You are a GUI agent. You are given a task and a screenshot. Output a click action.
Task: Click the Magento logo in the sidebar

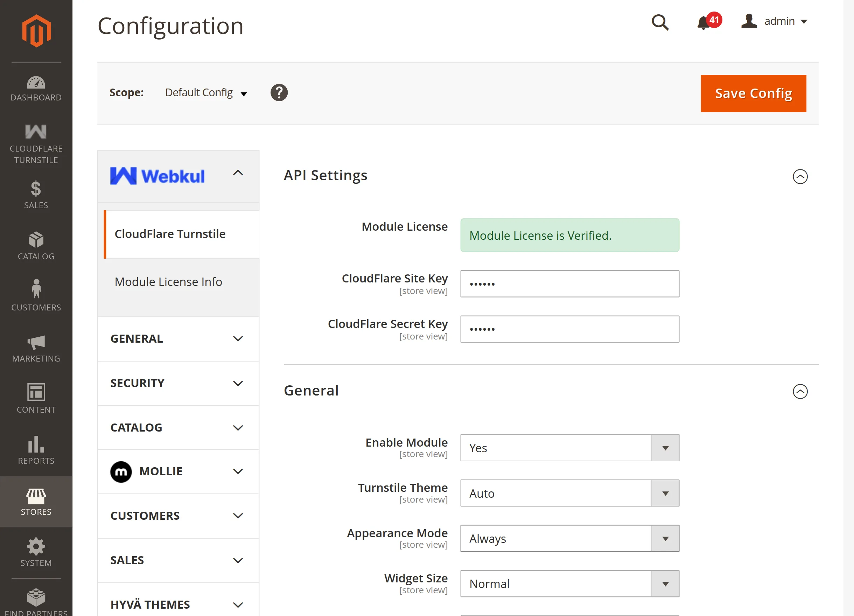coord(36,31)
